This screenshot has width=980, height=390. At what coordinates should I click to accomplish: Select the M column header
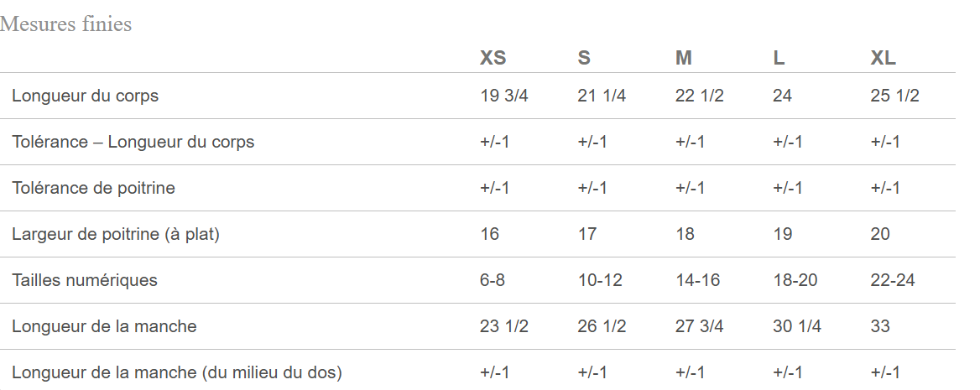click(x=684, y=58)
